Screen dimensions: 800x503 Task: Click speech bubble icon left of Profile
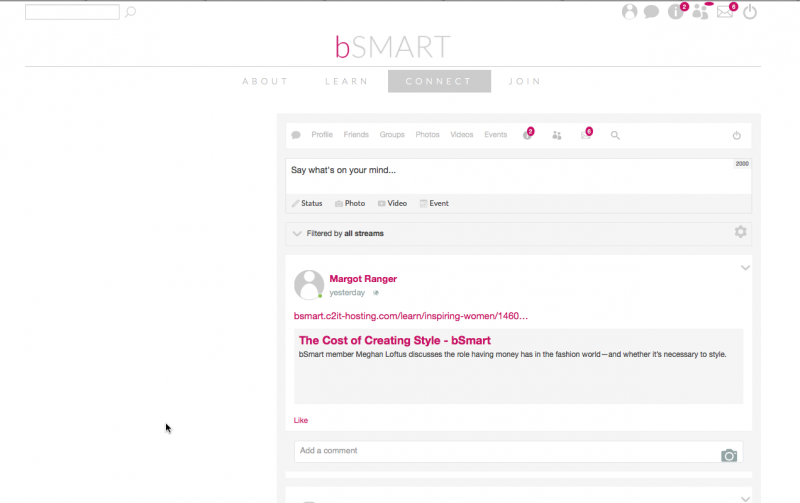click(296, 135)
